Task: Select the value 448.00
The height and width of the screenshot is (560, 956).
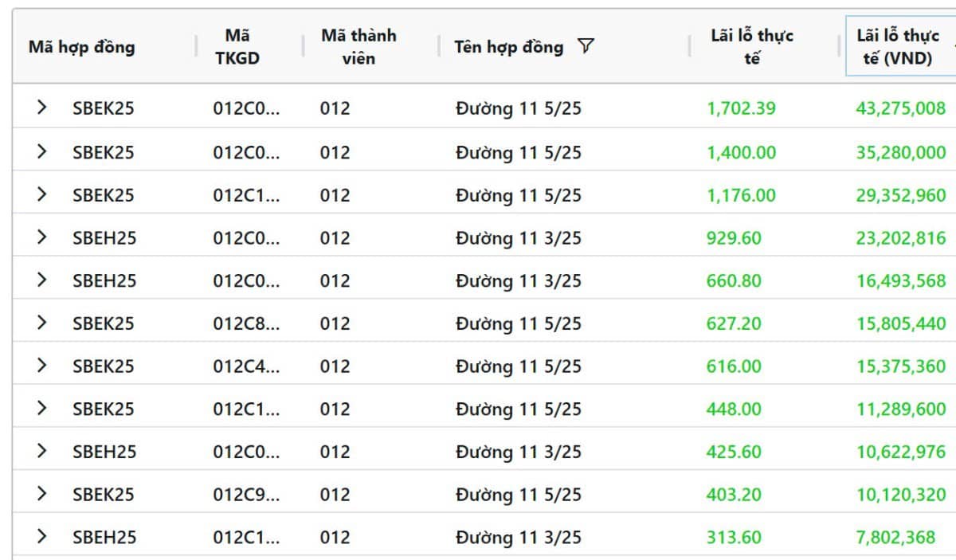Action: pos(734,409)
